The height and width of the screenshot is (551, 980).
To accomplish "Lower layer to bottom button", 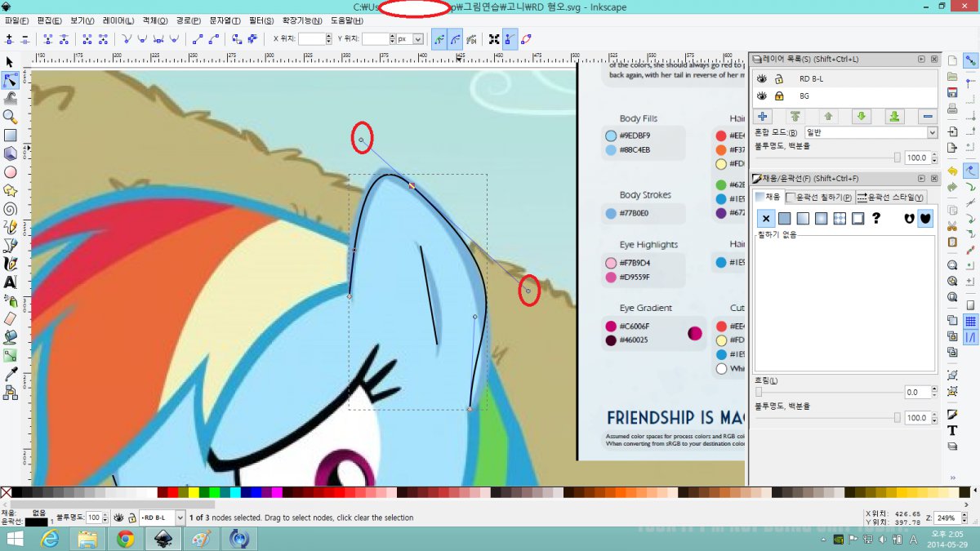I will (895, 117).
